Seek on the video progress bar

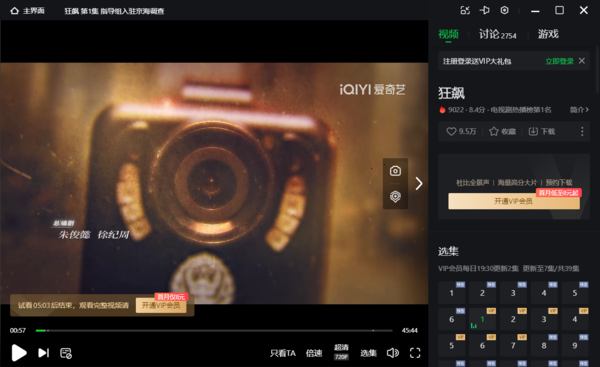tap(214, 330)
